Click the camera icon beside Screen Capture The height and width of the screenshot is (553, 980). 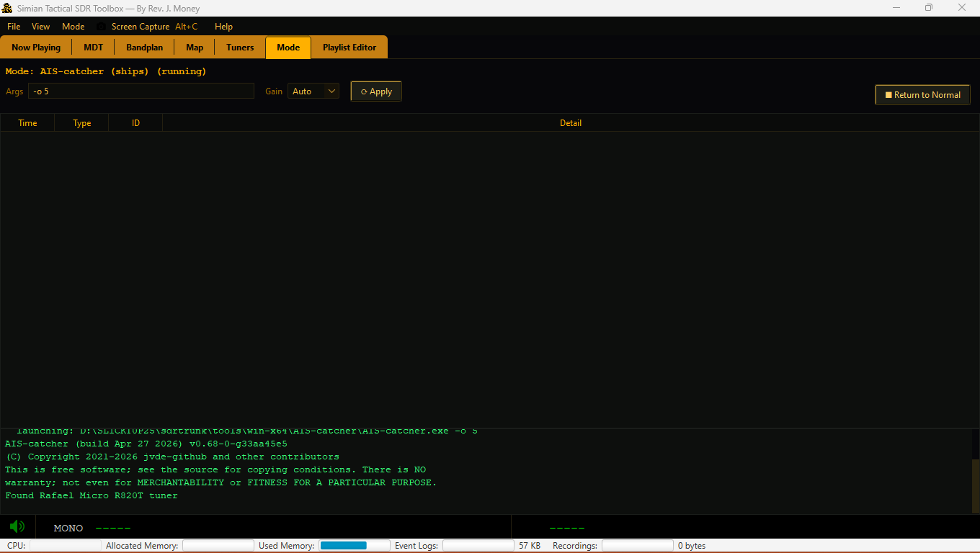[x=101, y=27]
